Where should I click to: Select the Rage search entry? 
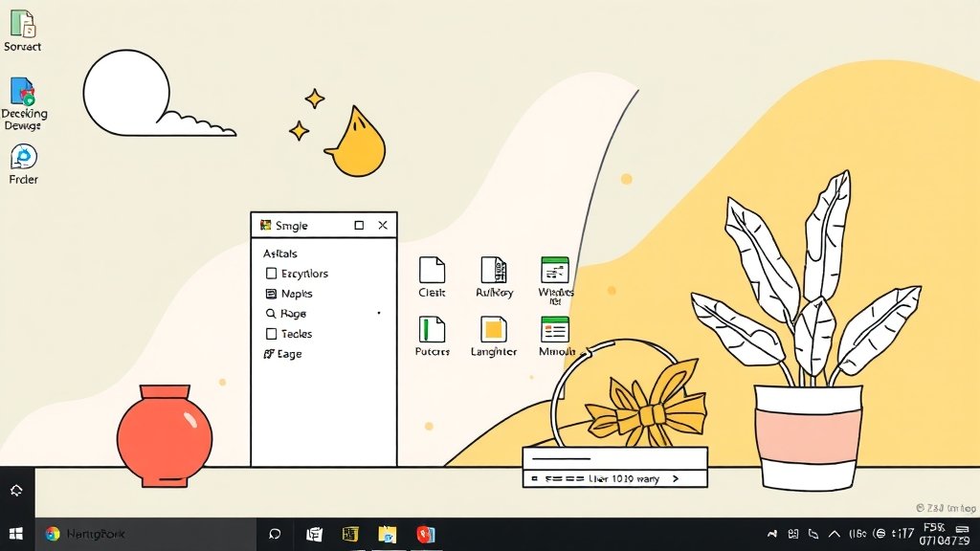click(x=293, y=314)
